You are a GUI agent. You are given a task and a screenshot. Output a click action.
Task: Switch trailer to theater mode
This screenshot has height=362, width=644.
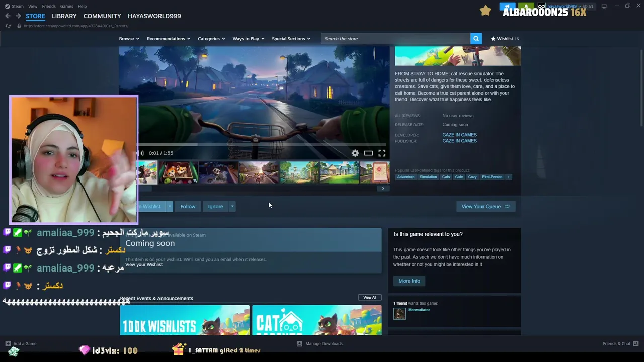[368, 153]
